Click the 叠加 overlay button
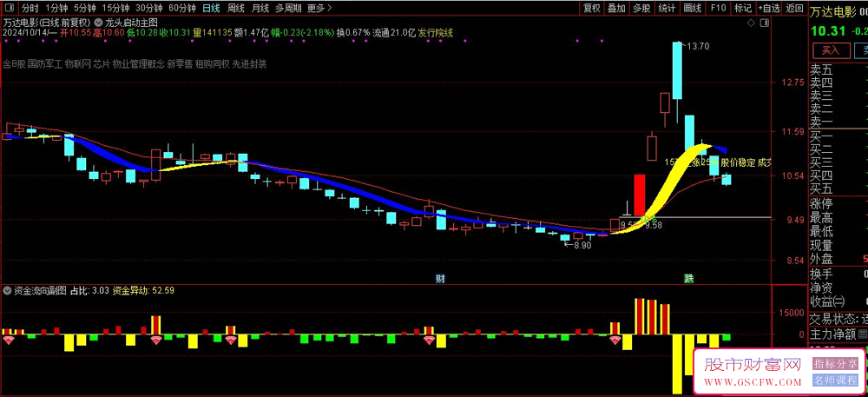Screen dimensions: 868x397 [x=616, y=9]
